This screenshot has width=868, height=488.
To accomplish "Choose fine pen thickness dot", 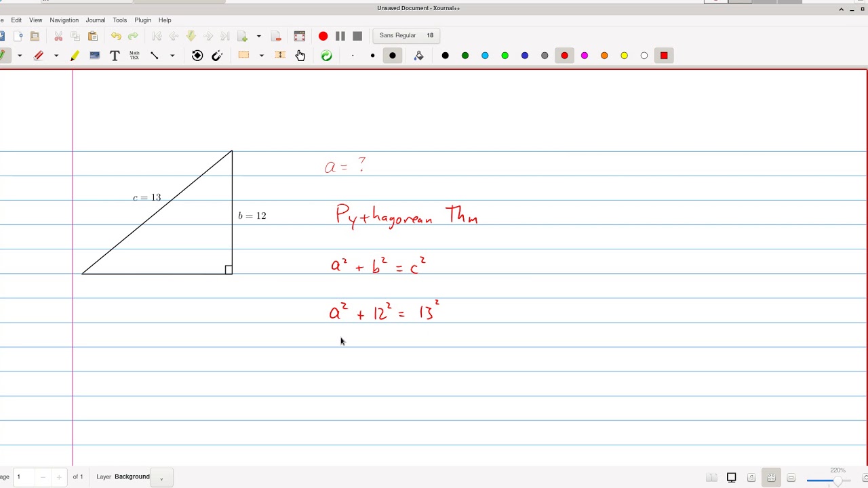I will coord(353,56).
